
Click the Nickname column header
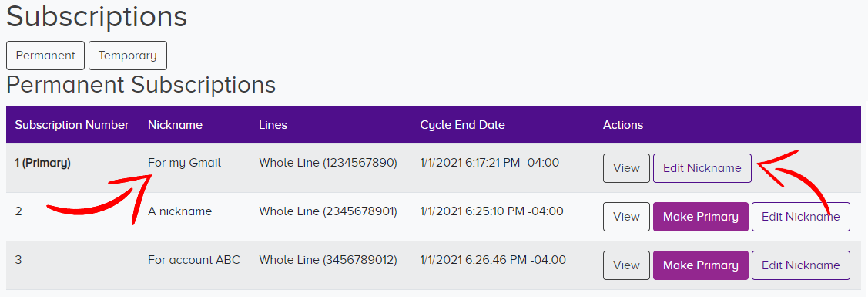coord(175,125)
